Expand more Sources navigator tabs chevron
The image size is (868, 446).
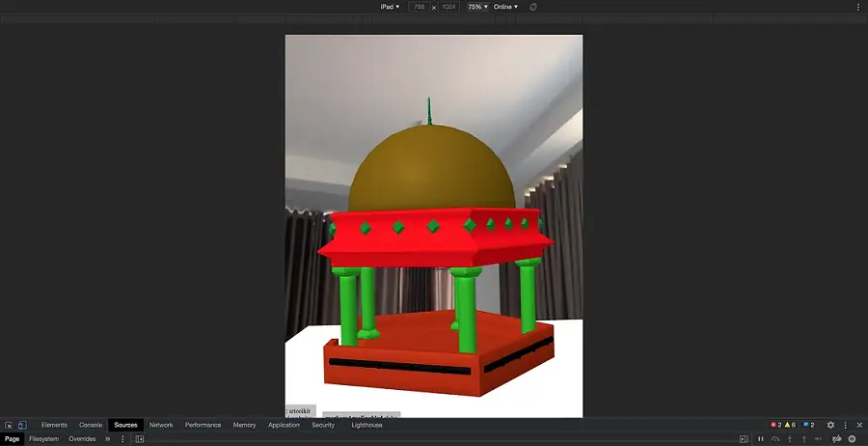[107, 439]
